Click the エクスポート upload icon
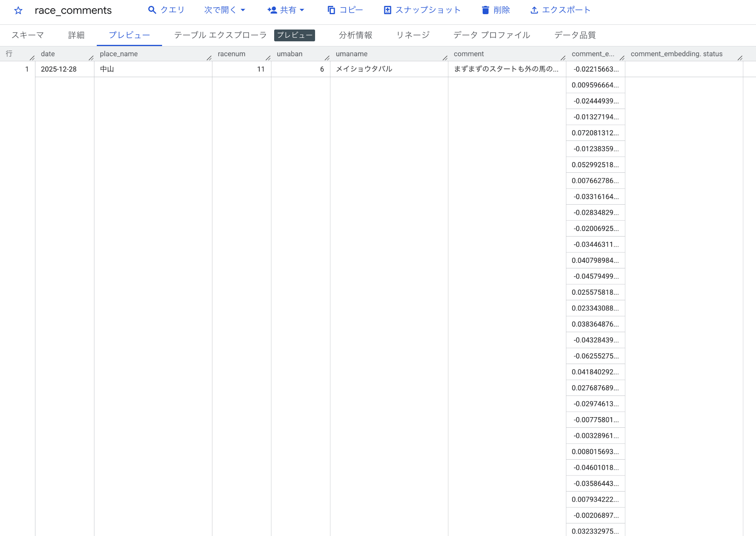 (x=534, y=10)
